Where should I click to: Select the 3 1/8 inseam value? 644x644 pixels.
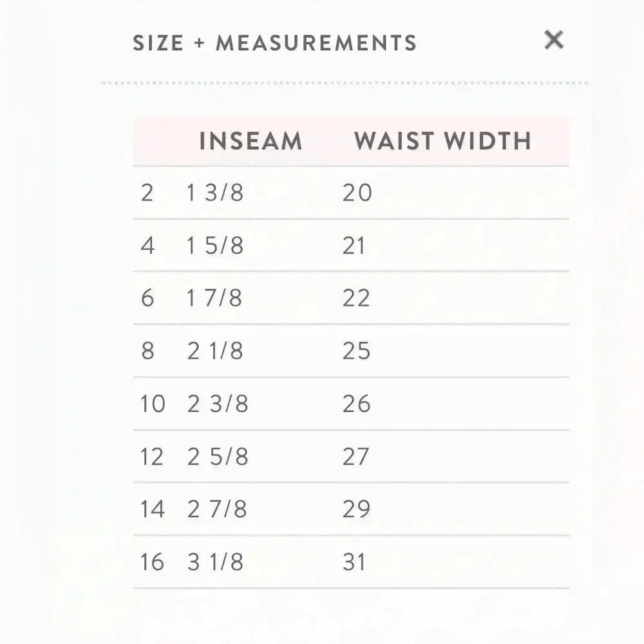pos(216,562)
